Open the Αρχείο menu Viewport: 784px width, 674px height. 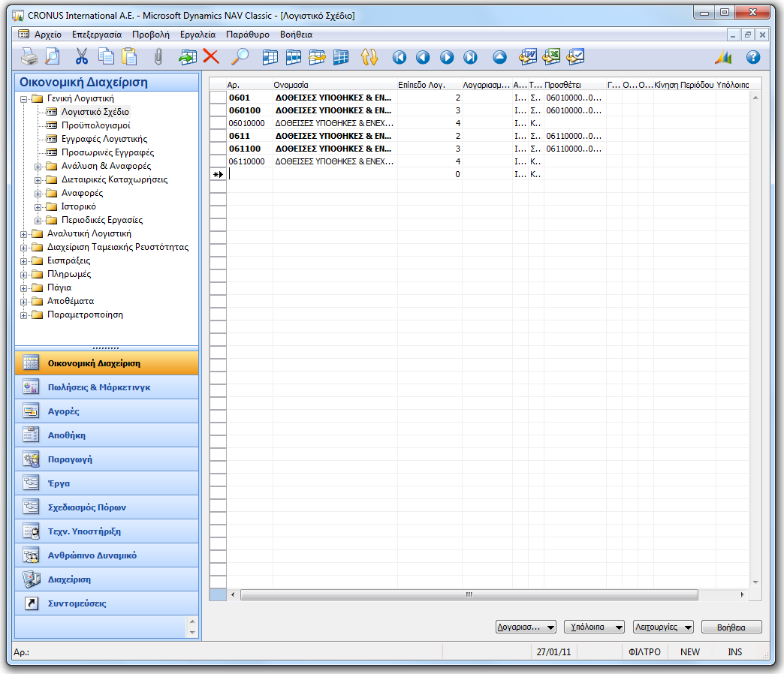47,35
